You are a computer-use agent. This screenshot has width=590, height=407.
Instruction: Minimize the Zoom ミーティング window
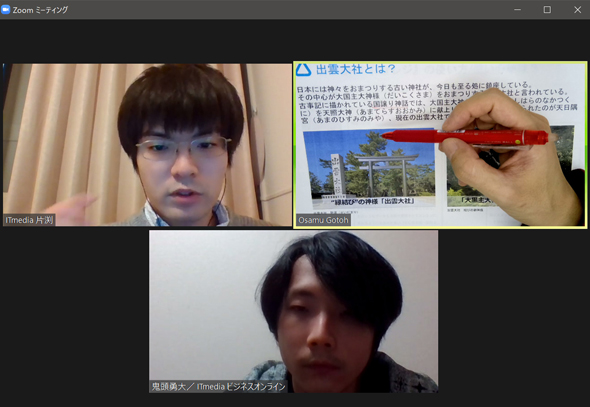518,10
